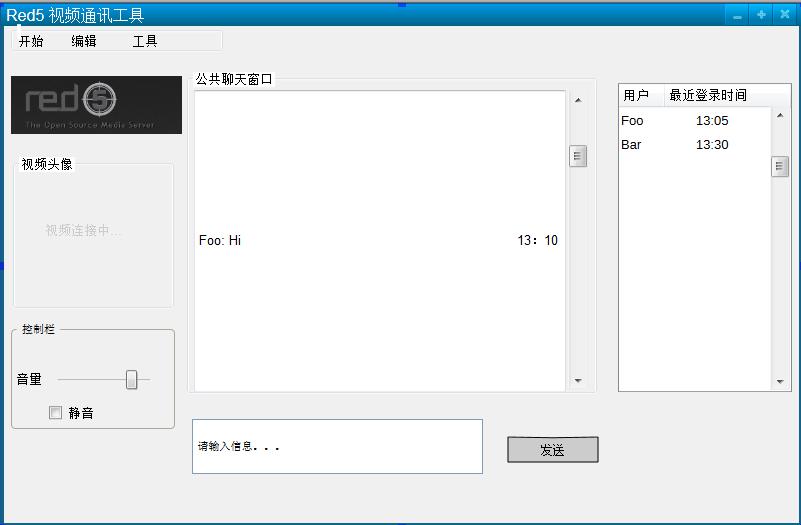This screenshot has height=525, width=801.
Task: Click the 视频头像 video preview area
Action: tap(93, 235)
